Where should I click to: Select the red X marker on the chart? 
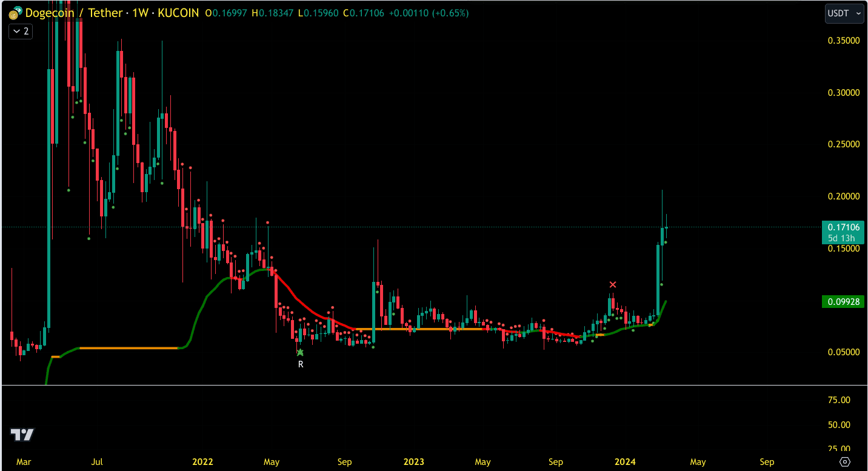613,284
